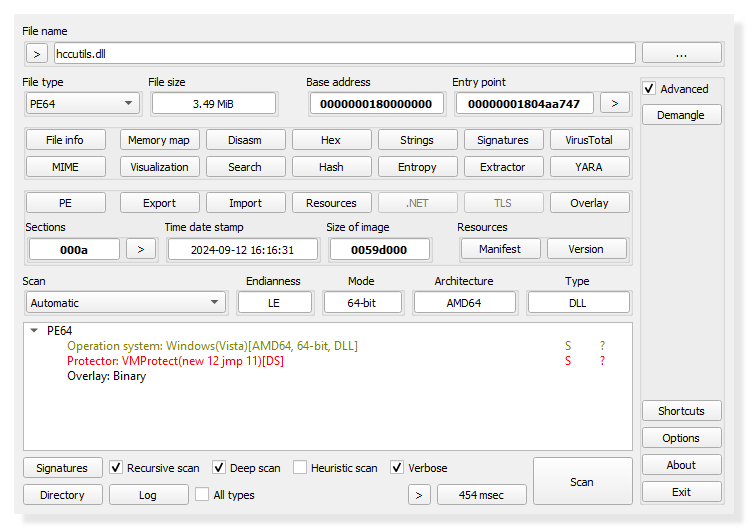Click the Scan button

tap(582, 482)
